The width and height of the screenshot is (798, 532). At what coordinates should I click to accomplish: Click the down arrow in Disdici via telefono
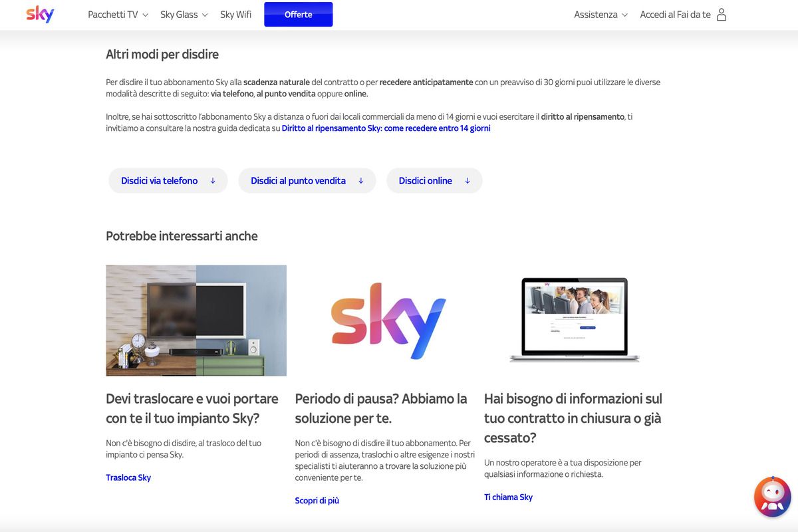[x=213, y=181]
